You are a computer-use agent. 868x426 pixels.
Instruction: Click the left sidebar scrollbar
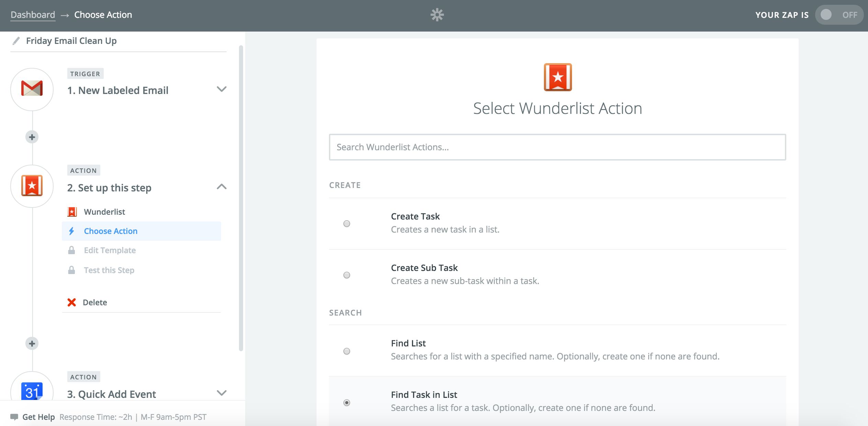tap(241, 198)
